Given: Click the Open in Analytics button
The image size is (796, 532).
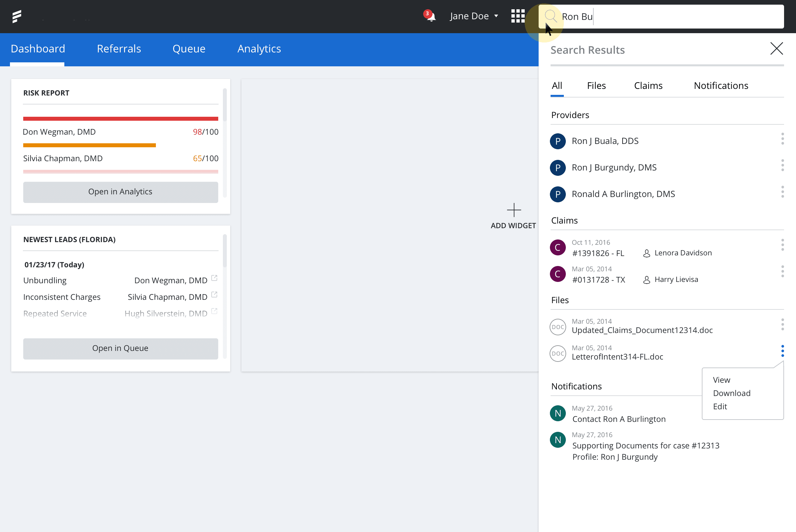Looking at the screenshot, I should coord(120,192).
